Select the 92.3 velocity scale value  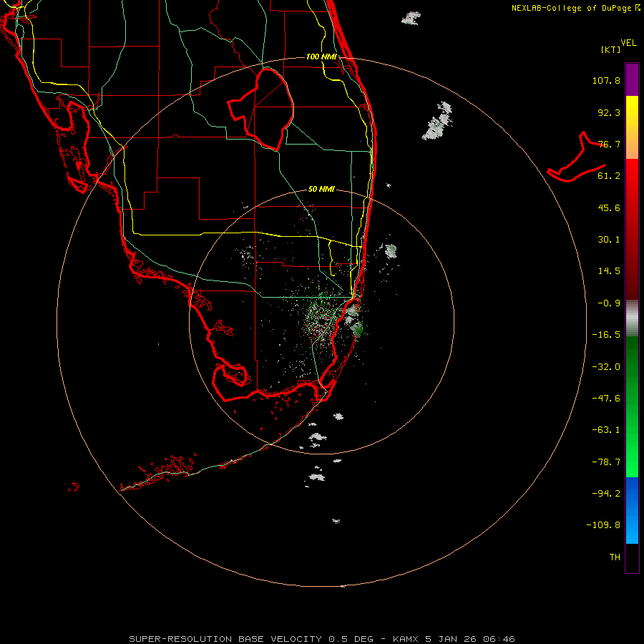pyautogui.click(x=609, y=112)
